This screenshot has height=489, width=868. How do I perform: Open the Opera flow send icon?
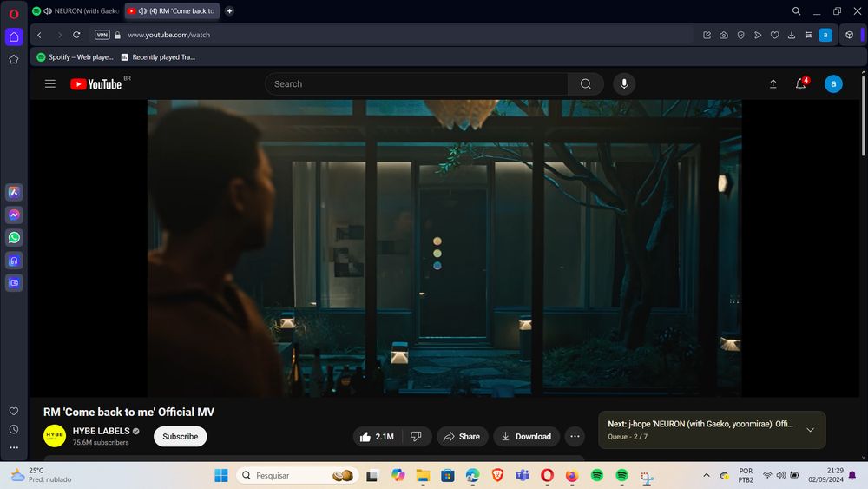pyautogui.click(x=758, y=35)
